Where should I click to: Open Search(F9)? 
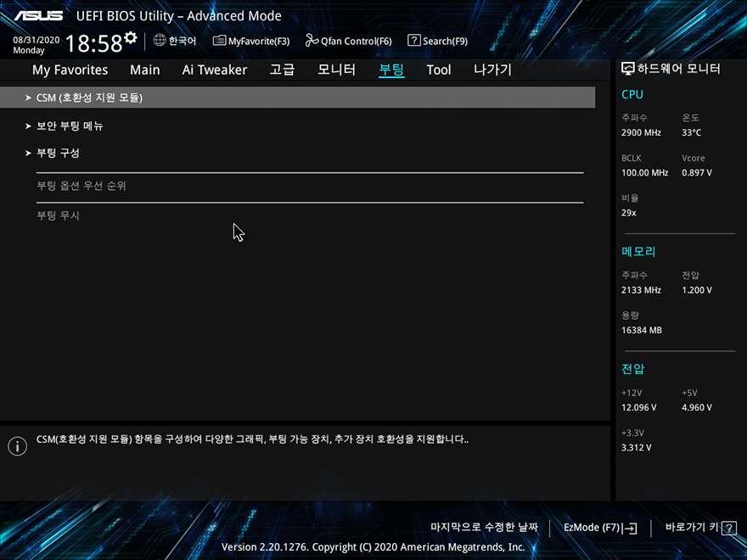(x=438, y=41)
